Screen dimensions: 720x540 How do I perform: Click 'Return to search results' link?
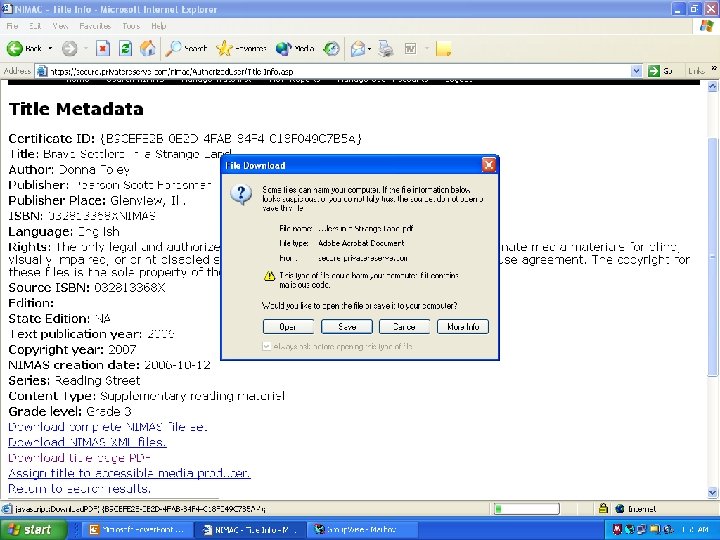click(79, 489)
